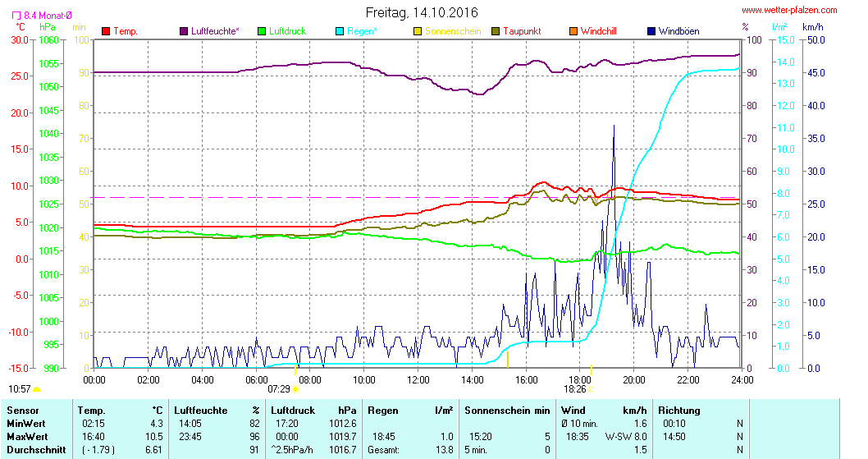868x459 pixels.
Task: Click the maximum temperature value 10.5
Action: pyautogui.click(x=154, y=437)
